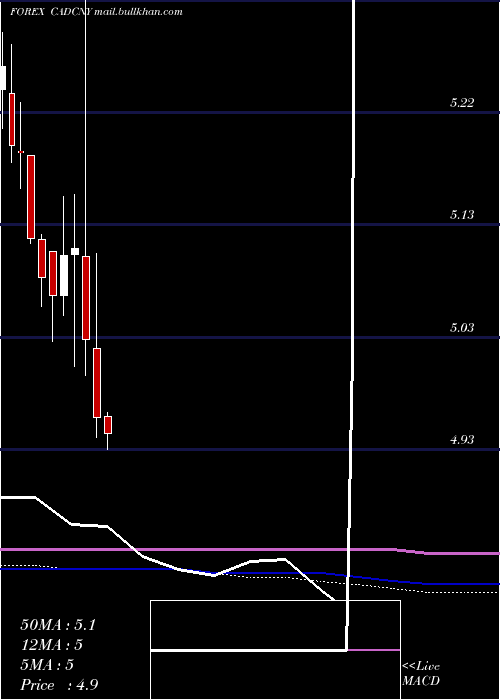Click the 'Price : 4.9' readout
The width and height of the screenshot is (500, 700).
point(57,685)
